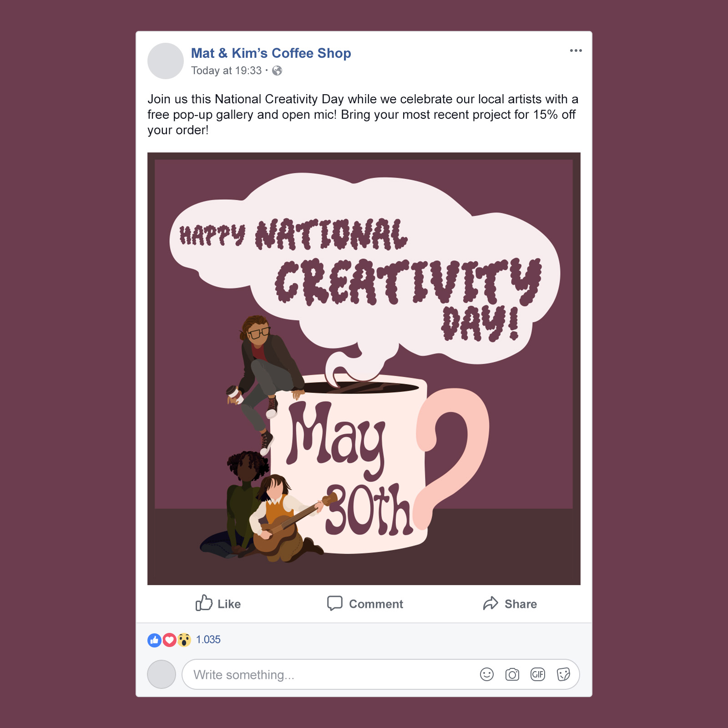728x728 pixels.
Task: Open Mat & Kim's Coffee Shop page
Action: [x=271, y=53]
